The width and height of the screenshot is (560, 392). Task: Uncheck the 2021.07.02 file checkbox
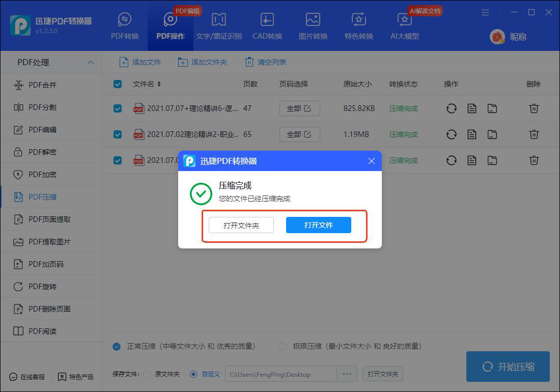pyautogui.click(x=118, y=134)
